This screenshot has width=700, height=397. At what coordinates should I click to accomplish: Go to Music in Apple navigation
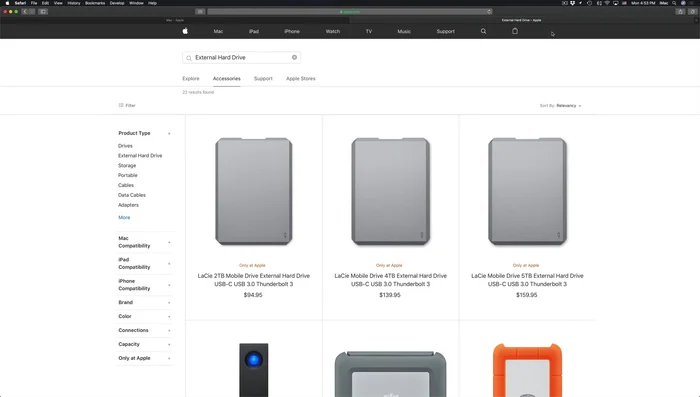click(404, 31)
